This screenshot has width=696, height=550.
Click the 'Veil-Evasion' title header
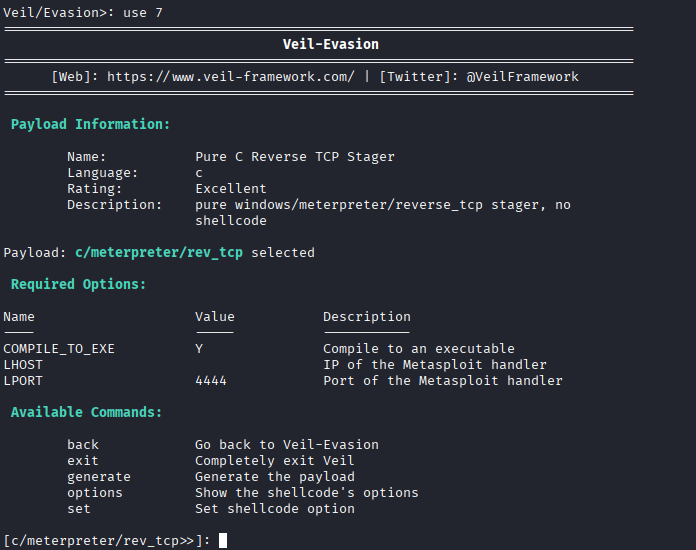[x=331, y=44]
